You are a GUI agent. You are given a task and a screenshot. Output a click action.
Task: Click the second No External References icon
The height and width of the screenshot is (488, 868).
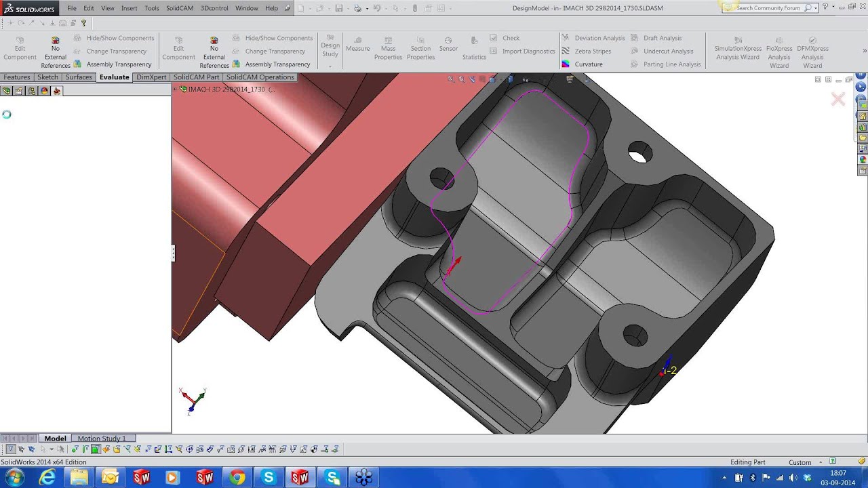click(214, 41)
